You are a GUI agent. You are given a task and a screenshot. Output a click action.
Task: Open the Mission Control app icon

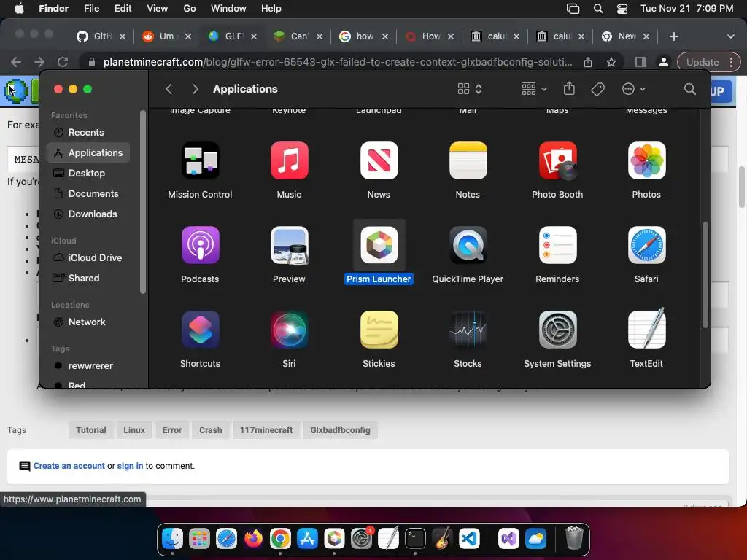click(200, 160)
